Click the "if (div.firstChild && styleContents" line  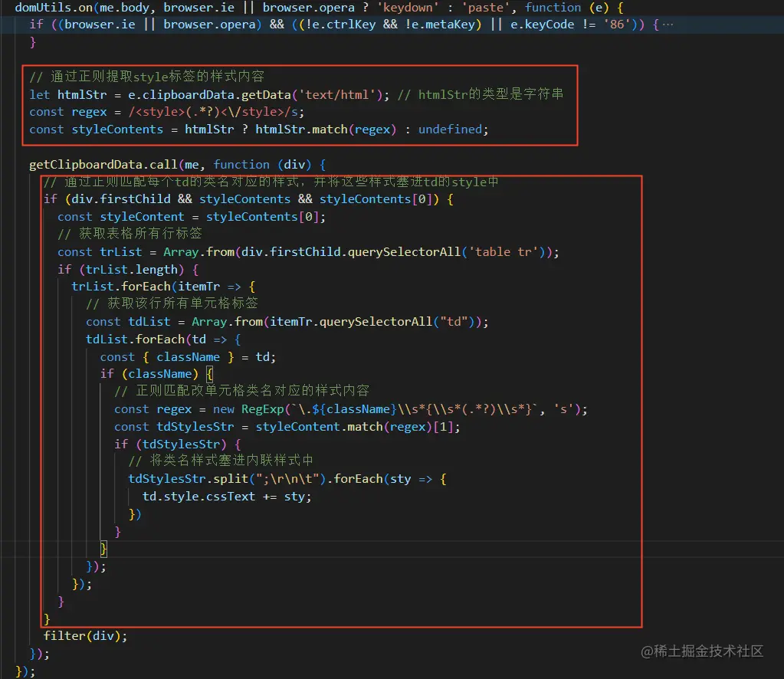pos(248,199)
